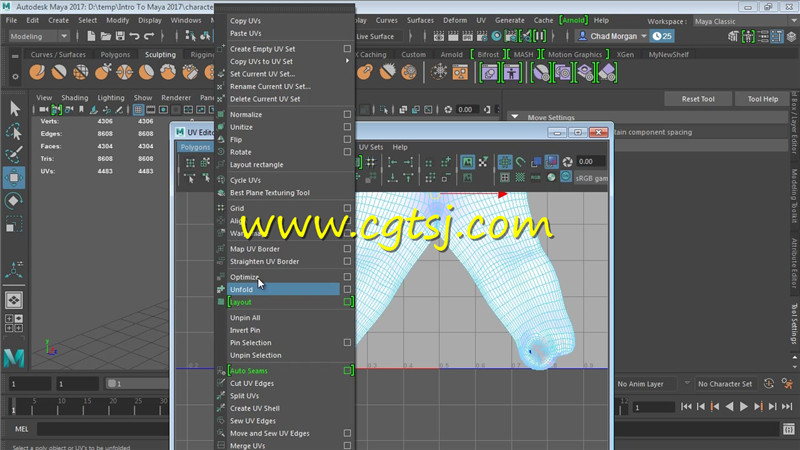
Task: Click the Redo arrow icon
Action: [149, 36]
